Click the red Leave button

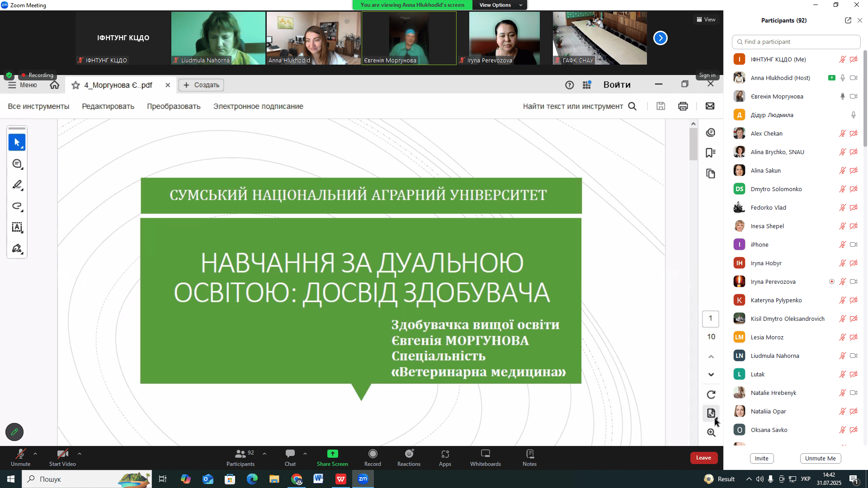(x=703, y=458)
